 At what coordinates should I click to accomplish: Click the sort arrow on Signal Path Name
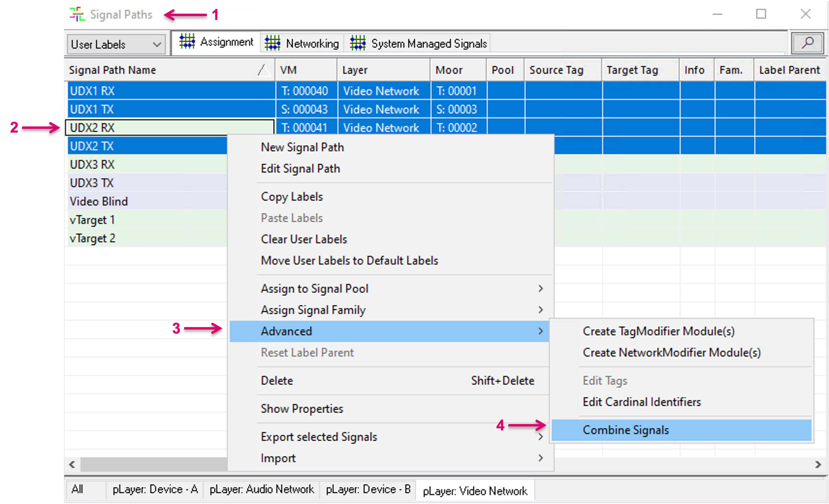click(263, 70)
